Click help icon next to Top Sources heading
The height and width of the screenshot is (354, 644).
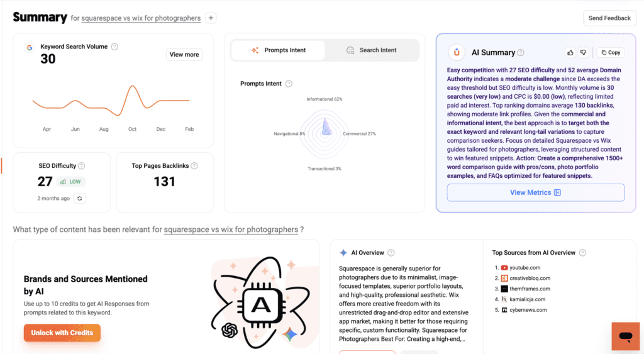click(582, 253)
